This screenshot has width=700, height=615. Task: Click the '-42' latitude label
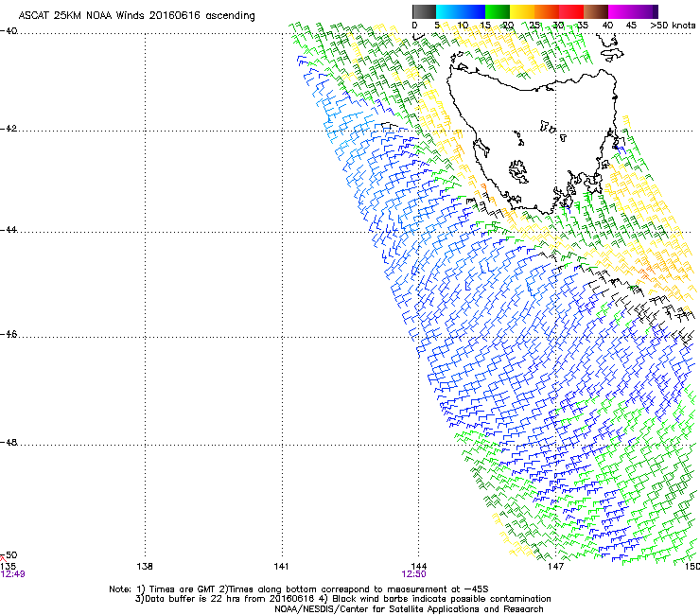(x=9, y=129)
